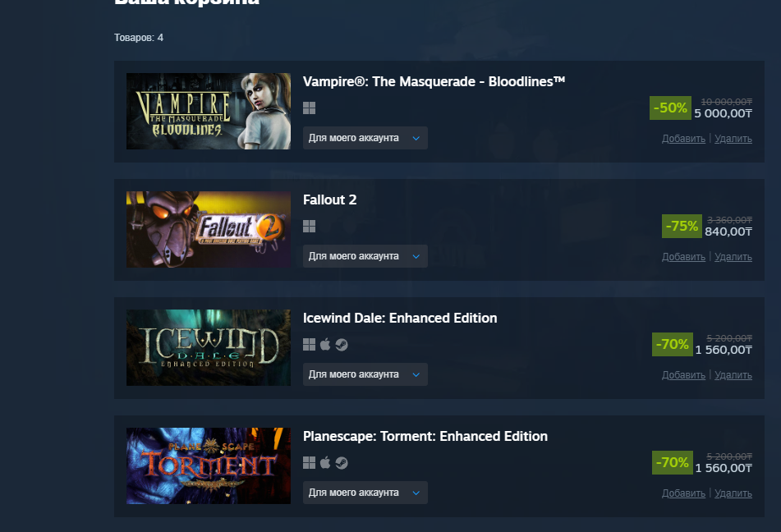
Task: Click Добавить link for Planescape: Torment
Action: (x=683, y=493)
